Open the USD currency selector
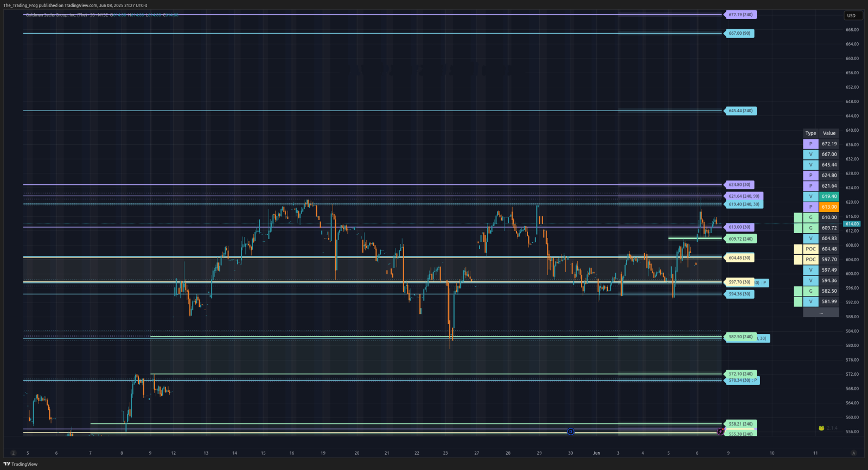Viewport: 868px width, 470px height. (x=852, y=16)
